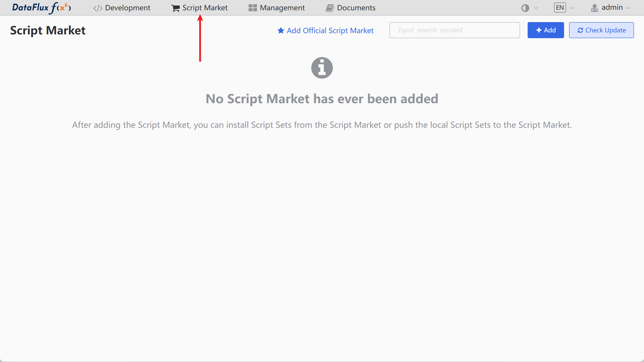644x362 pixels.
Task: Click the DataFlux f(x) logo
Action: click(41, 8)
